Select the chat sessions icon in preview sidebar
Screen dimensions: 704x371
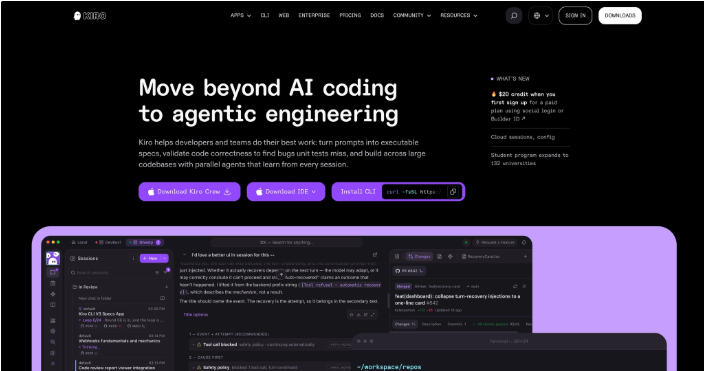tap(53, 272)
